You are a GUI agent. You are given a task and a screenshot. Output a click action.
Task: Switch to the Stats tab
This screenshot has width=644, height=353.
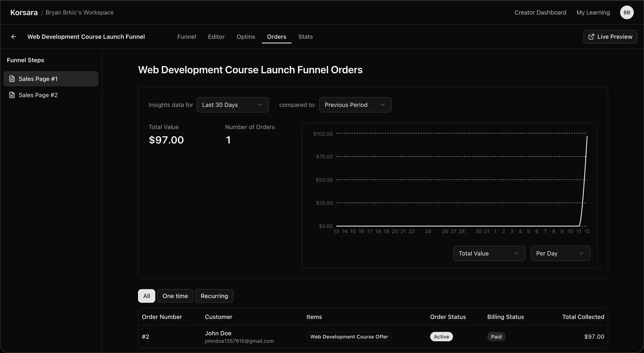tap(306, 37)
